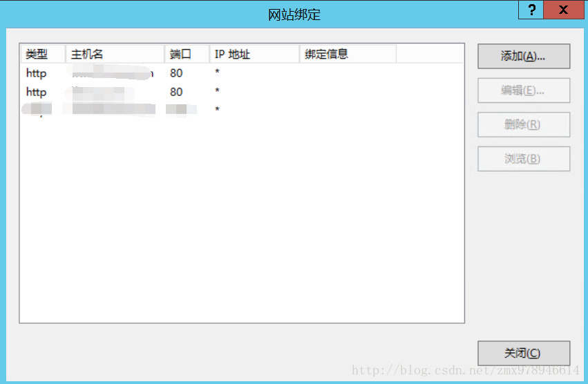Click the 端口 column header
Image resolution: width=588 pixels, height=384 pixels.
[180, 54]
